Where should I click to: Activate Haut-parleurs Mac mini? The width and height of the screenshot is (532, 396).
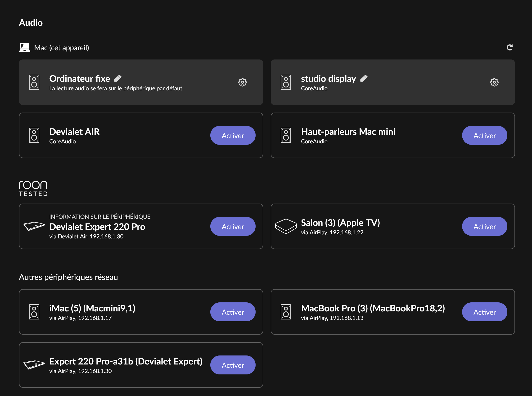pyautogui.click(x=484, y=135)
